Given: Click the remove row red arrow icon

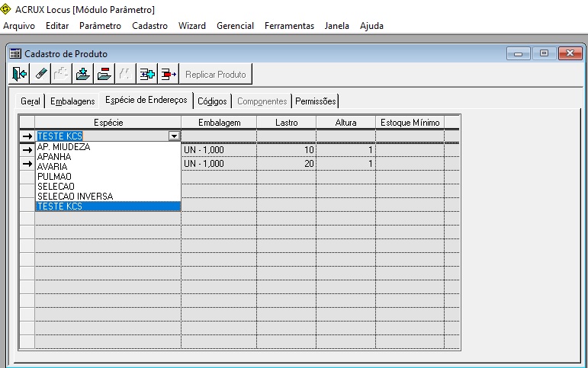Looking at the screenshot, I should (169, 74).
